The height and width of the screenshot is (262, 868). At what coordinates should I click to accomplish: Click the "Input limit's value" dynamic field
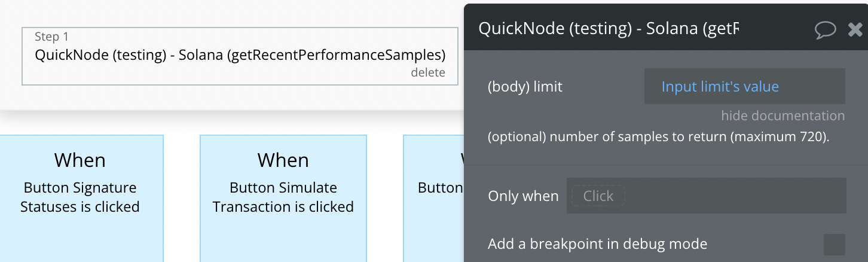(x=744, y=87)
